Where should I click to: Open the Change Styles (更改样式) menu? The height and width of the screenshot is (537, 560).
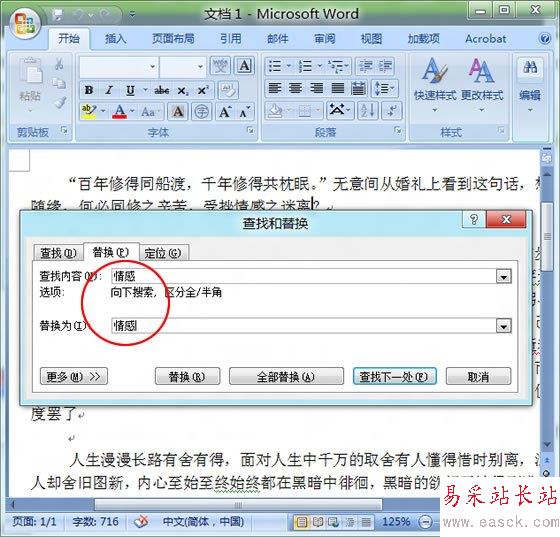pyautogui.click(x=482, y=84)
